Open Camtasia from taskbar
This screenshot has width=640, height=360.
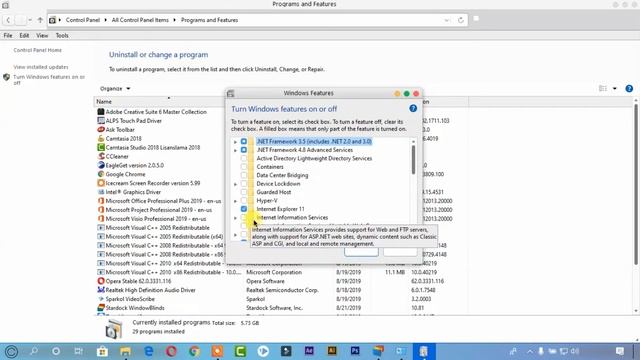(240, 351)
